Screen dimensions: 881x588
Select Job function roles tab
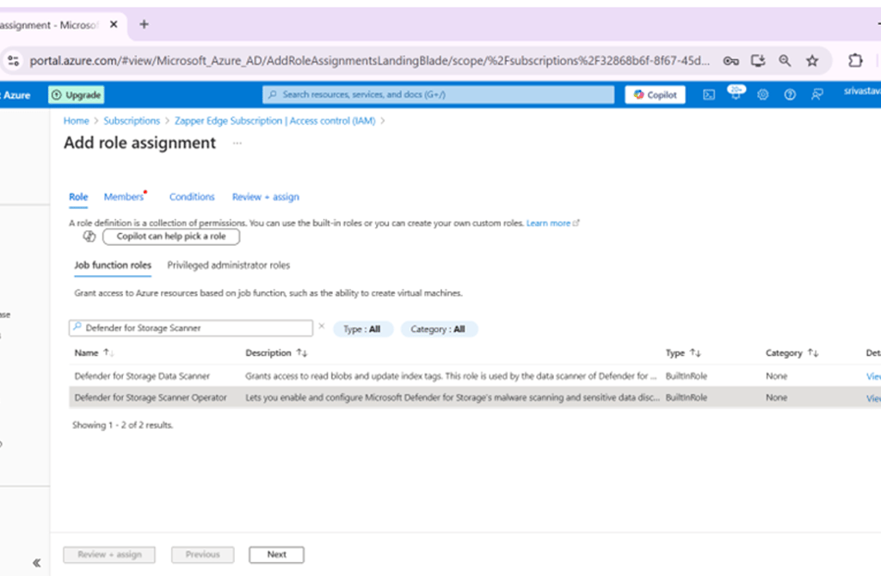pyautogui.click(x=113, y=265)
